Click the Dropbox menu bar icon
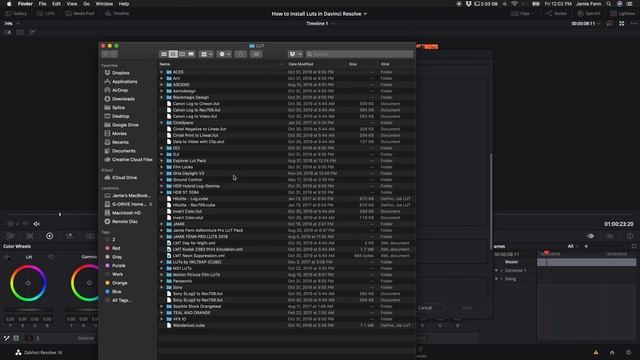Screen dimensions: 640x360 click(469, 4)
